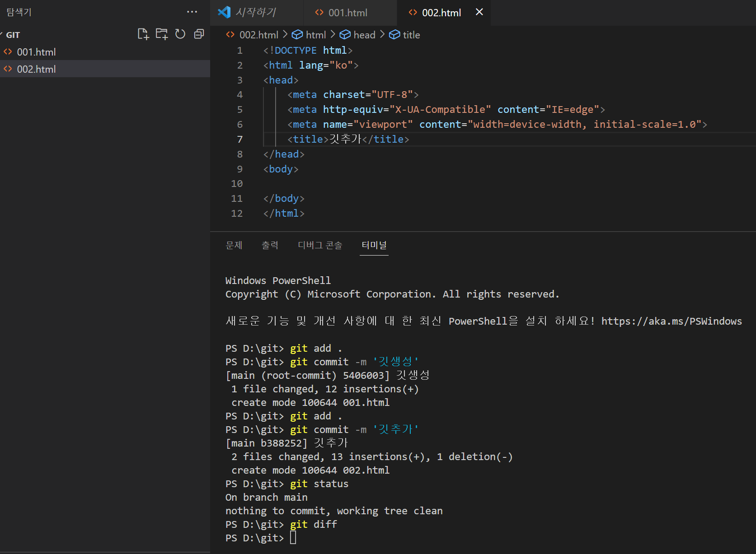
Task: Click the HTML icon on the 001.html tab
Action: point(319,13)
